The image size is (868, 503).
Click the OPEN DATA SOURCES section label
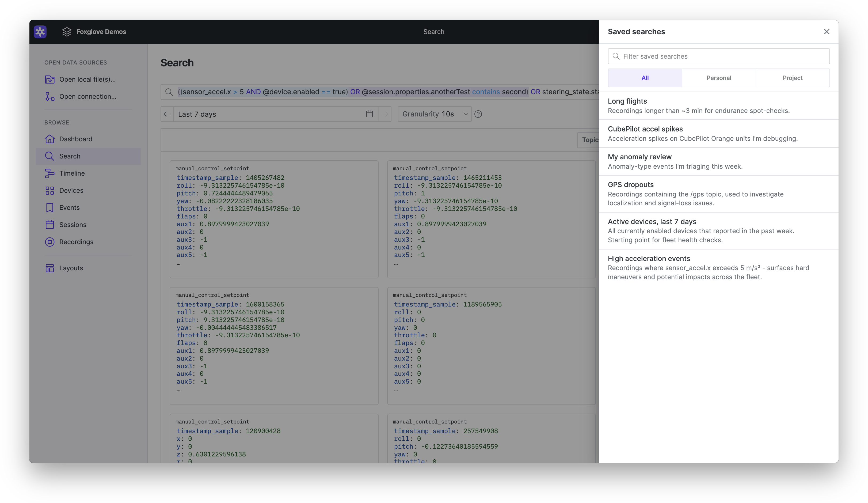pyautogui.click(x=76, y=63)
